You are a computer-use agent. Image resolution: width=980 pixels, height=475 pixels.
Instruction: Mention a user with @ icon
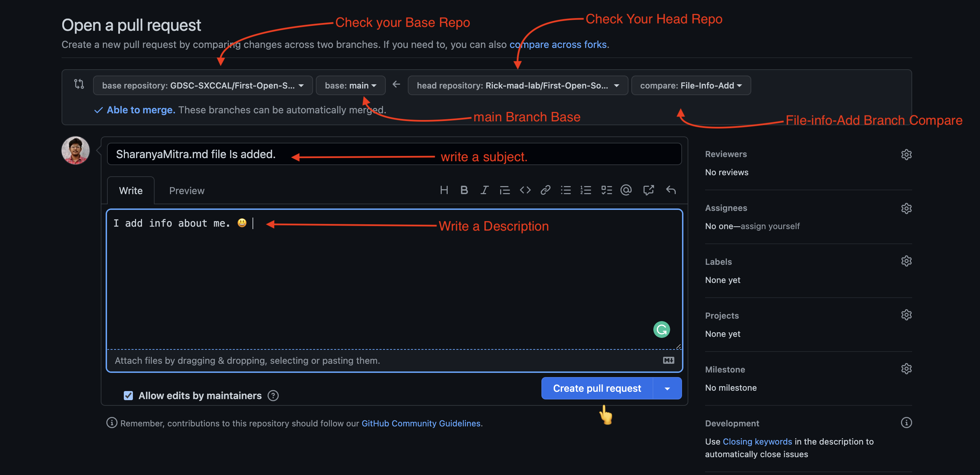[x=626, y=190]
